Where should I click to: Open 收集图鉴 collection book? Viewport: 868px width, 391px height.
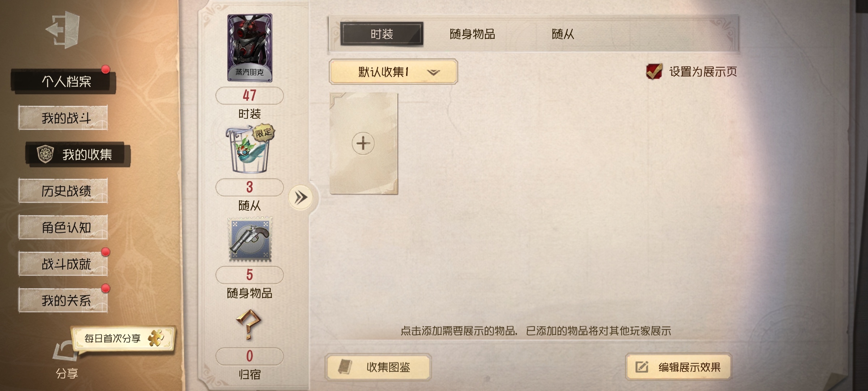pyautogui.click(x=378, y=367)
